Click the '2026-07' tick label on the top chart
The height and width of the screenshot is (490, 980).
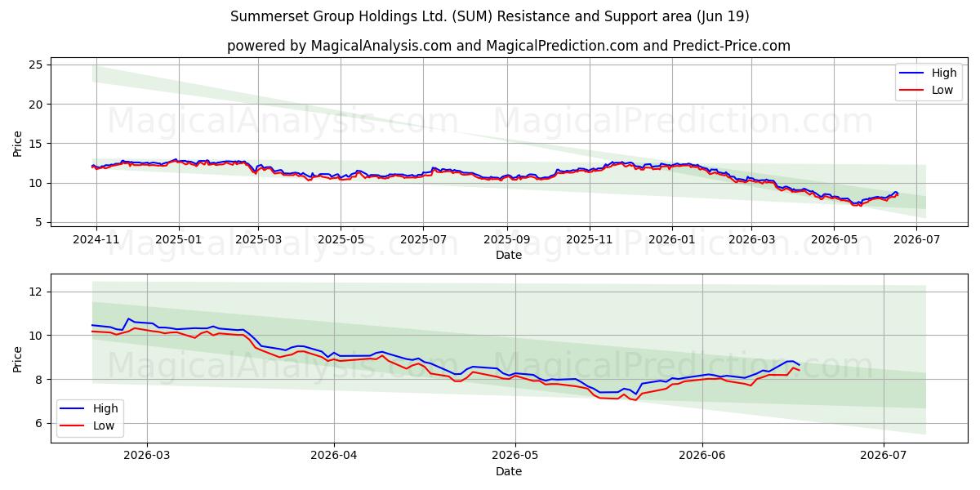tap(916, 240)
